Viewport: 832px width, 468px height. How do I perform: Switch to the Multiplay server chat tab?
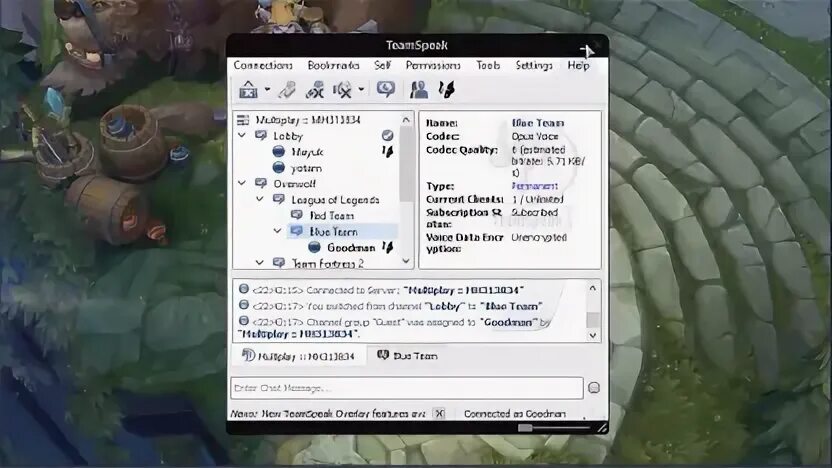pyautogui.click(x=298, y=356)
